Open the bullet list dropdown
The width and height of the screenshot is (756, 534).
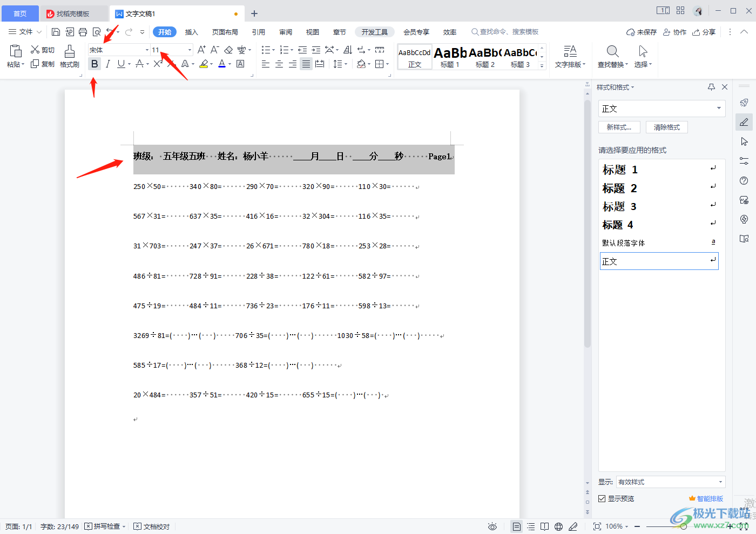(x=274, y=50)
